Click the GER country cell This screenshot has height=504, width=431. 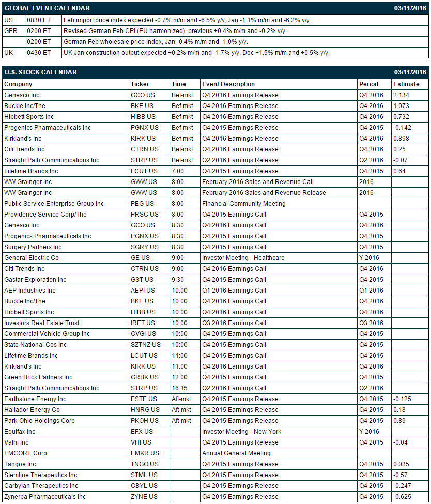point(11,31)
